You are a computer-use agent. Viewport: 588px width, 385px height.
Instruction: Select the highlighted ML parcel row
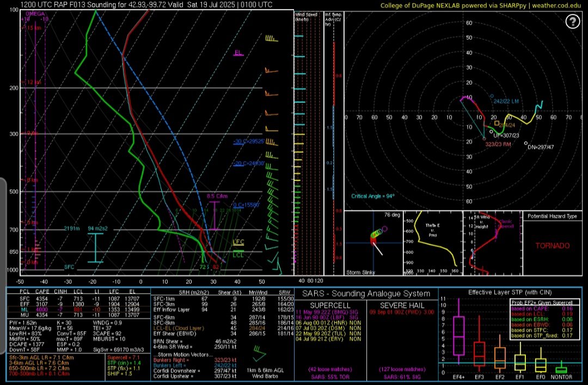click(79, 309)
